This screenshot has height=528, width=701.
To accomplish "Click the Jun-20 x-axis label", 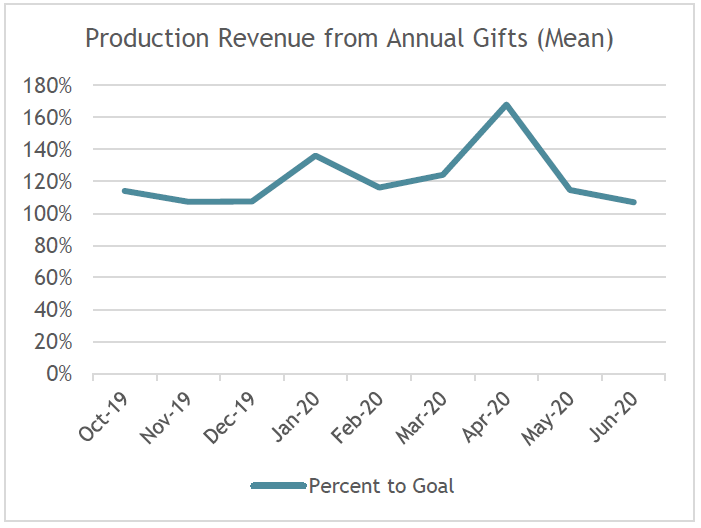I will 614,416.
